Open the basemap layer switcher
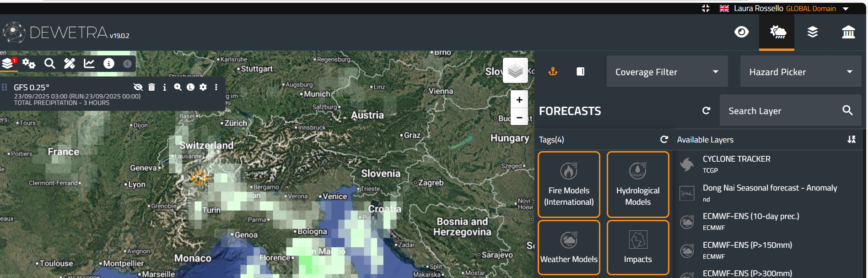 [x=515, y=71]
